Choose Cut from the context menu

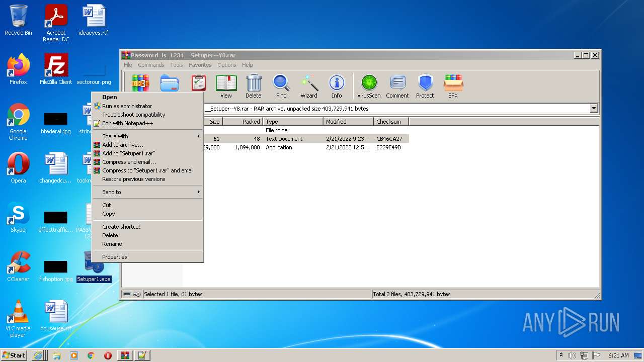click(148, 205)
